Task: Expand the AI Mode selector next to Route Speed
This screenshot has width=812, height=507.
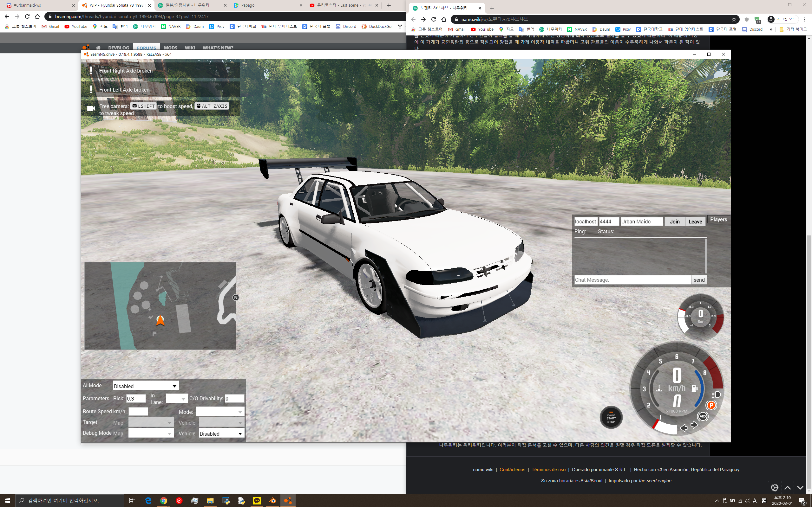Action: [x=220, y=412]
